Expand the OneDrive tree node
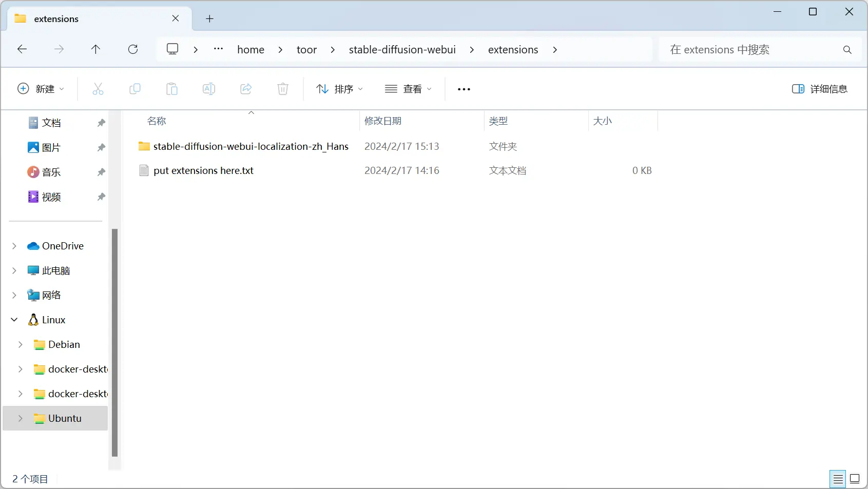868x489 pixels. pyautogui.click(x=14, y=246)
